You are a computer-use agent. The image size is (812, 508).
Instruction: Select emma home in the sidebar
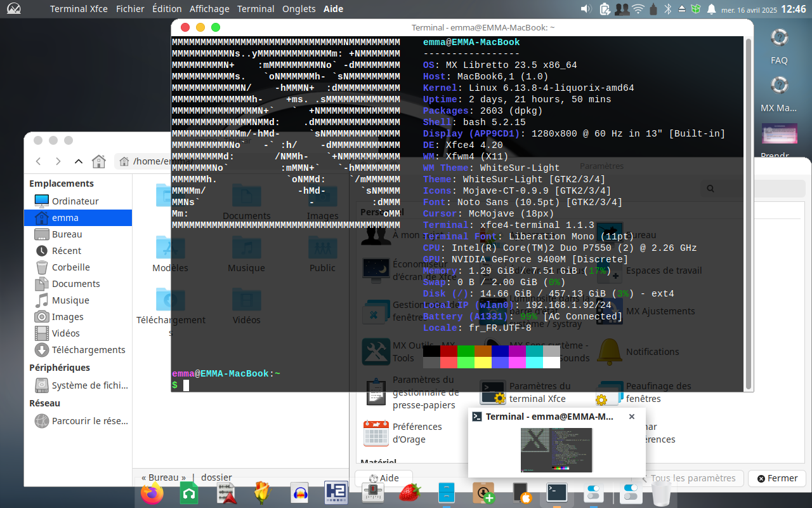[x=78, y=217]
